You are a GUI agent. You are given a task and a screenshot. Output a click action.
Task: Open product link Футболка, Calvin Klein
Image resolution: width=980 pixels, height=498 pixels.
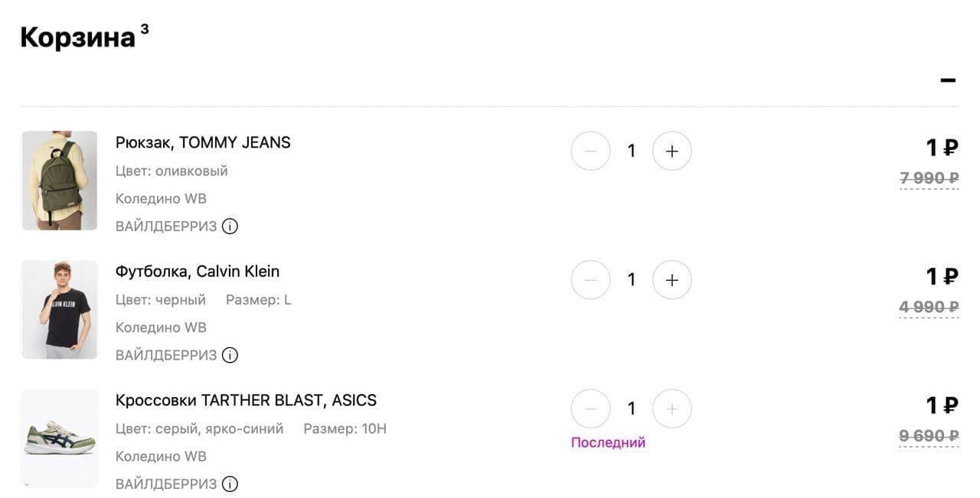coord(198,272)
